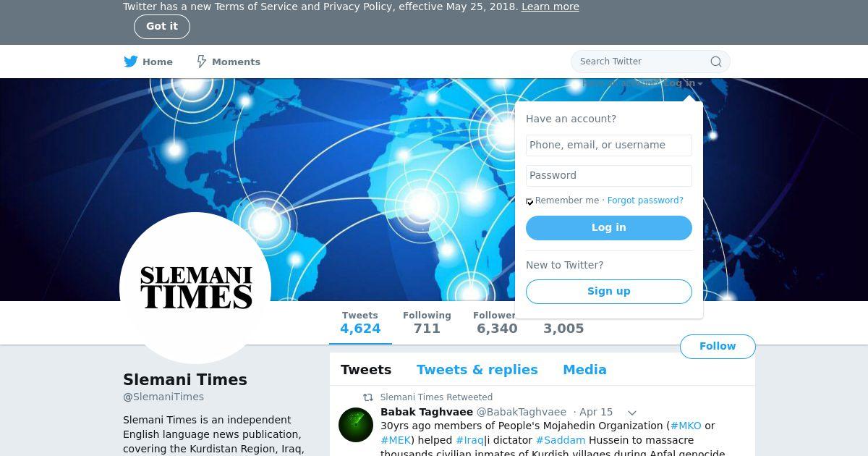Viewport: 868px width, 456px height.
Task: Collapse the Log in dropdown caret
Action: pos(700,84)
